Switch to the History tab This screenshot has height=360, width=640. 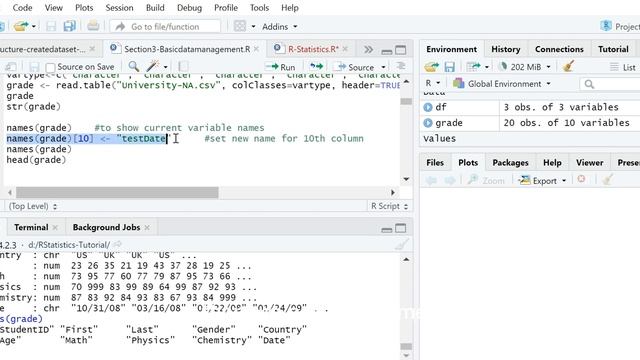coord(506,49)
